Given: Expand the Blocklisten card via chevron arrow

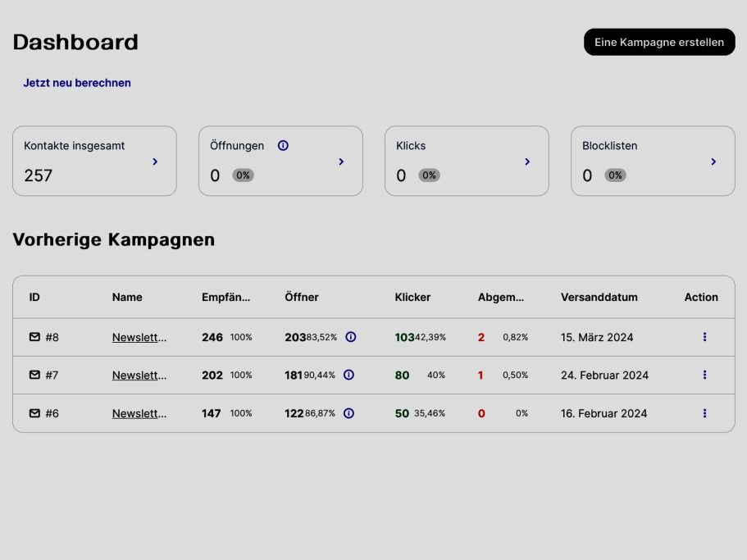Looking at the screenshot, I should click(x=713, y=162).
